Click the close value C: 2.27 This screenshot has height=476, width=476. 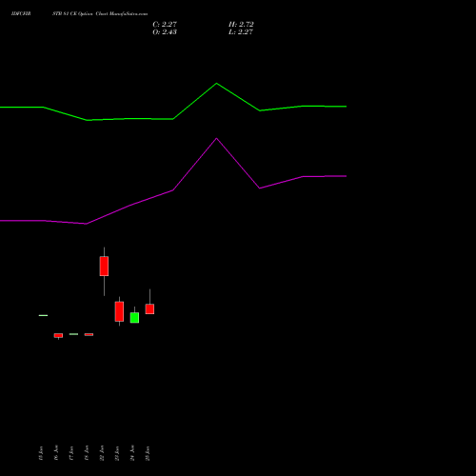point(165,24)
